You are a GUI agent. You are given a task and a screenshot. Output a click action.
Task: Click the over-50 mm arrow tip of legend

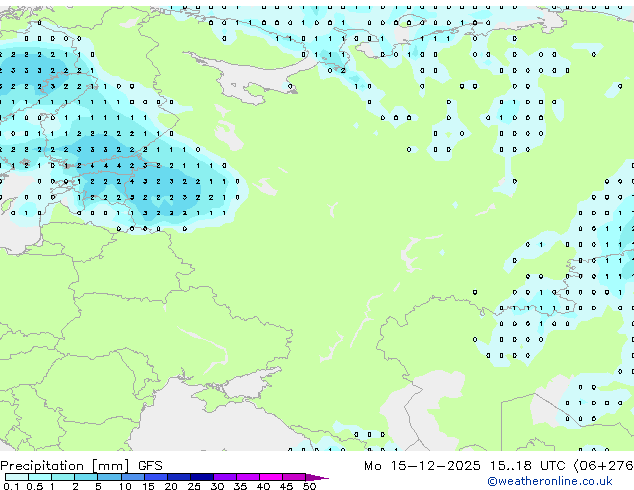(x=317, y=477)
